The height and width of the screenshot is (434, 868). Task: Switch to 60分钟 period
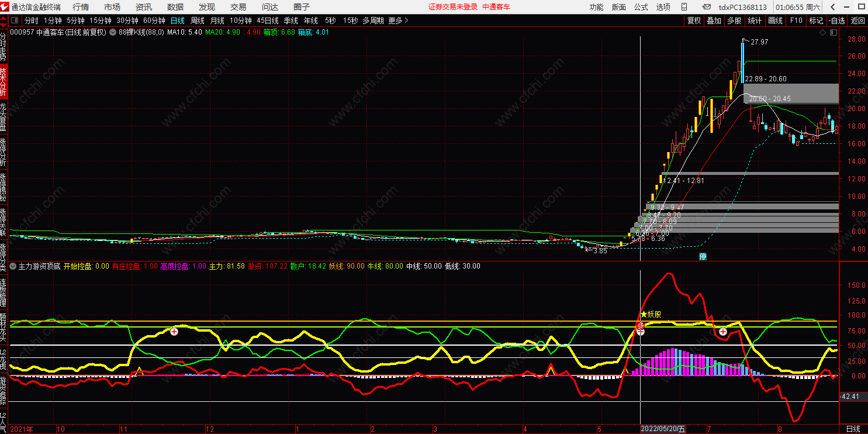pos(154,20)
